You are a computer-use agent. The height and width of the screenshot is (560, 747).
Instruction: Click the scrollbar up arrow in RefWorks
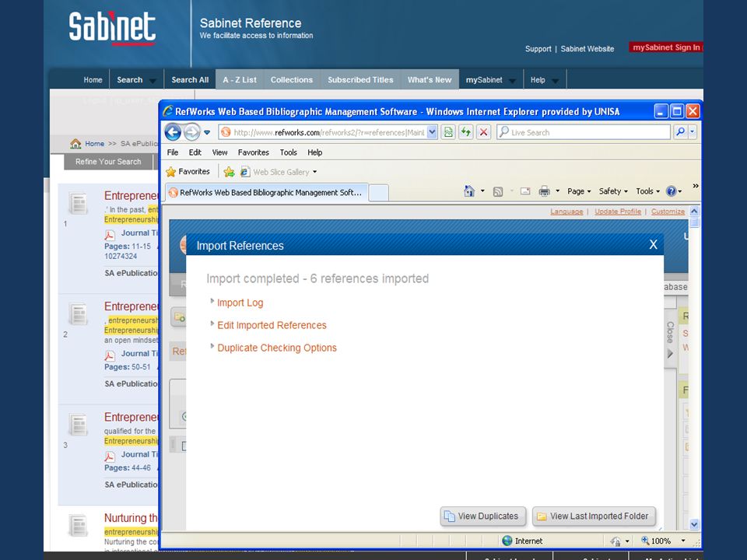pos(694,211)
